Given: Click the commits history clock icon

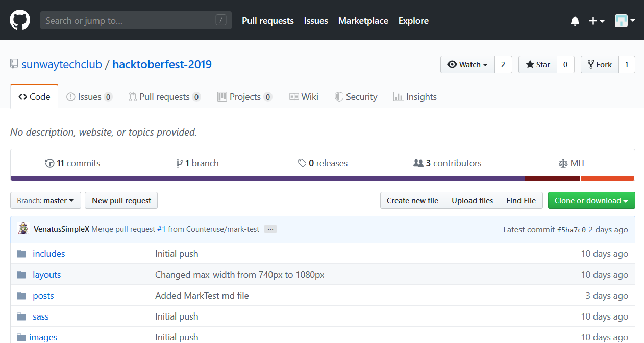Looking at the screenshot, I should (49, 163).
